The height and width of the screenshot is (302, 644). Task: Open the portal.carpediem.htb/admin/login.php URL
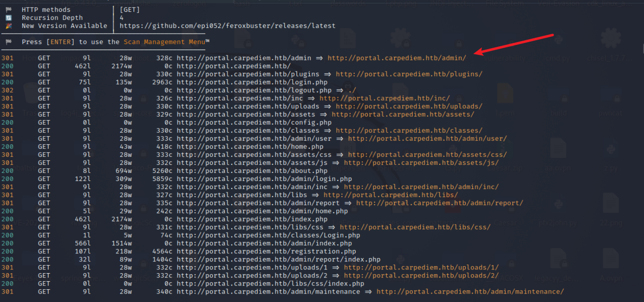[264, 178]
